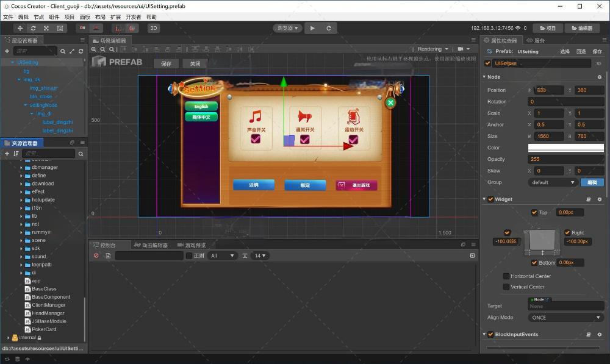The height and width of the screenshot is (364, 610).
Task: Click the refresh preview button
Action: (329, 28)
